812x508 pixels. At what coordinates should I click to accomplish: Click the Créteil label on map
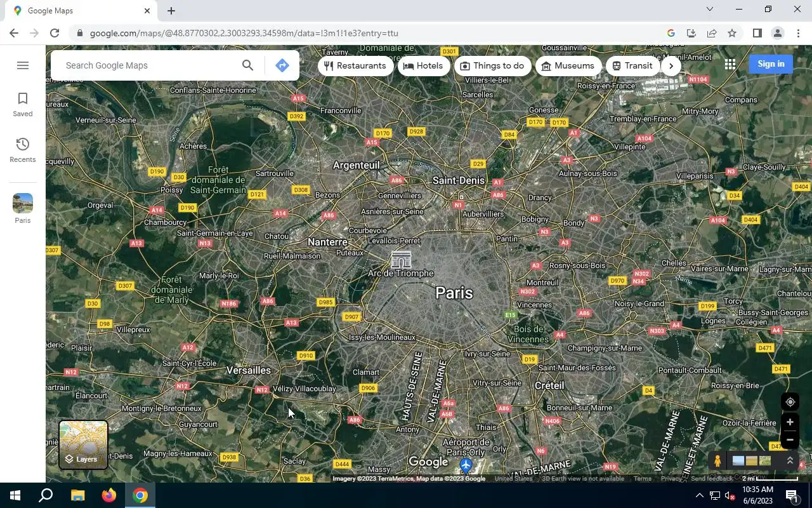point(549,385)
